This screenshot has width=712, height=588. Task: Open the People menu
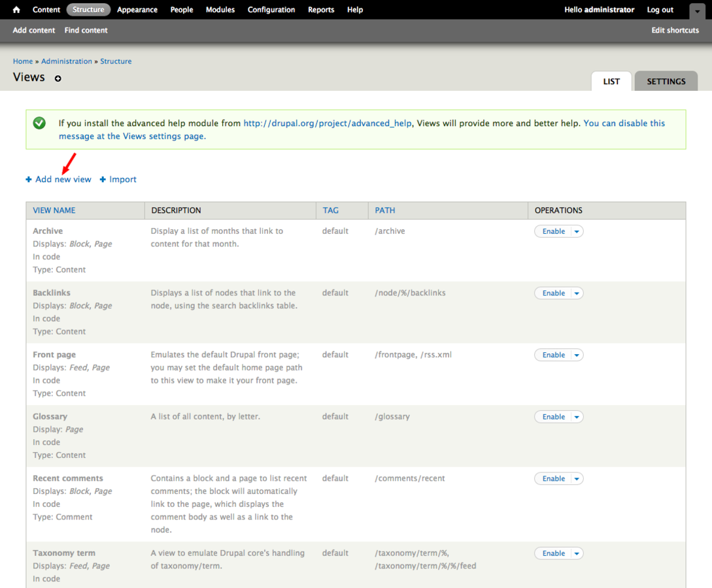pos(182,10)
